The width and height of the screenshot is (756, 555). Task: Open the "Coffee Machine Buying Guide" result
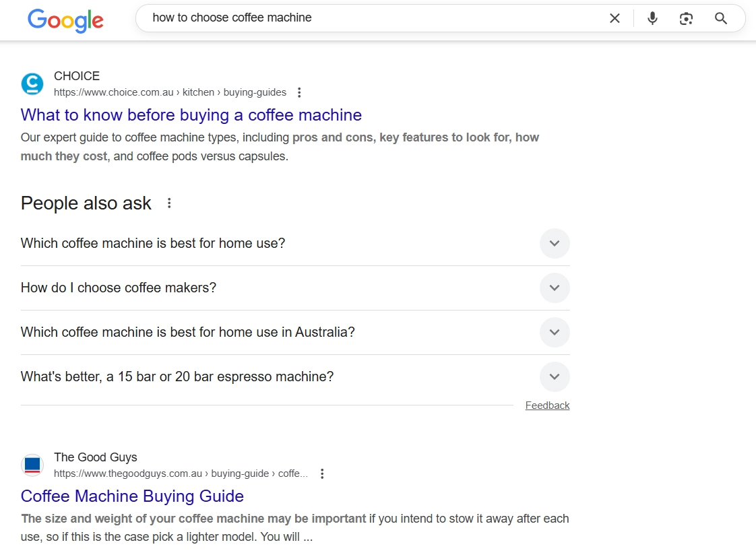pos(132,496)
